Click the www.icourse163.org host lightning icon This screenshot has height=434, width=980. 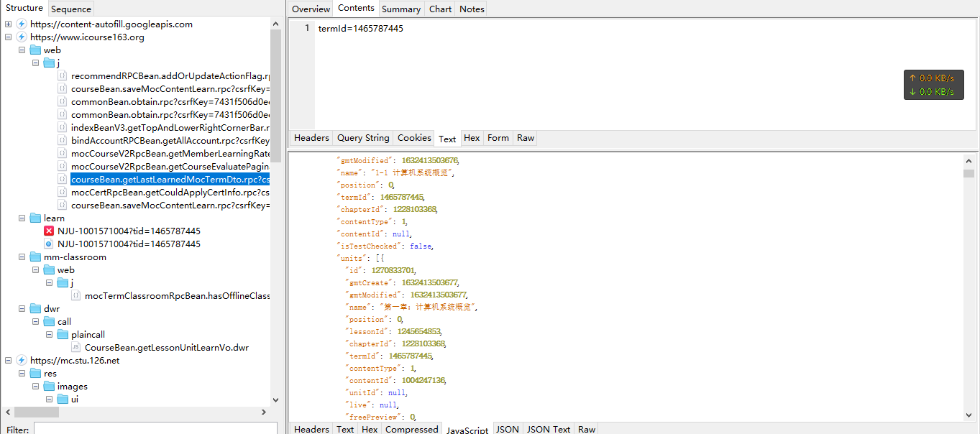click(x=22, y=37)
